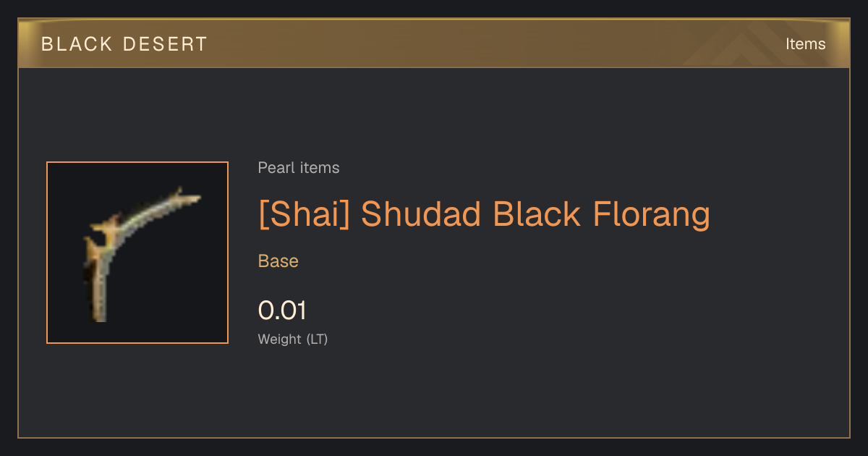Screen dimensions: 868x456
Task: Click the Shudad Black Florang item icon
Action: pyautogui.click(x=137, y=253)
